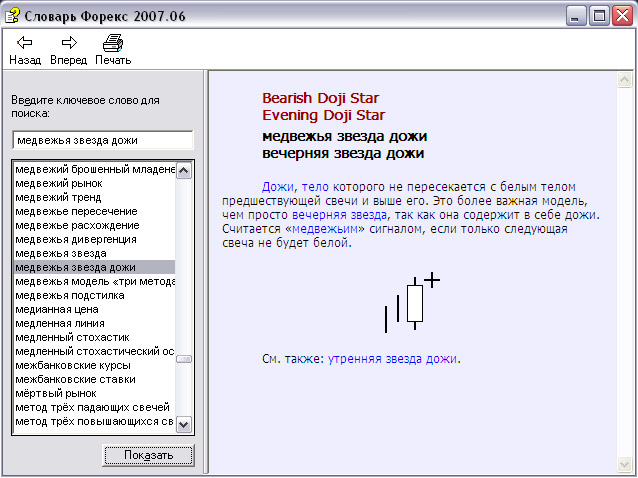The image size is (638, 478).
Task: Follow the «медвежьим» link
Action: tap(325, 229)
